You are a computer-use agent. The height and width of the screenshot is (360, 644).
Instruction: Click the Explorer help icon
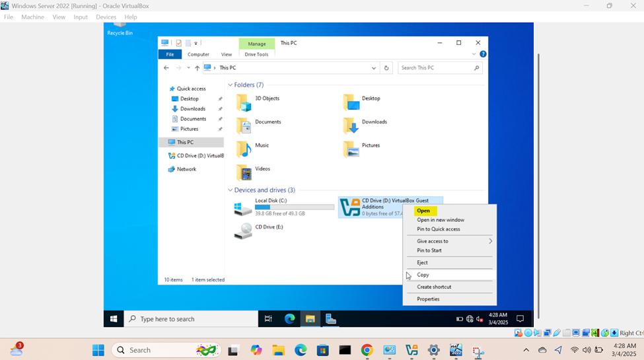click(483, 54)
